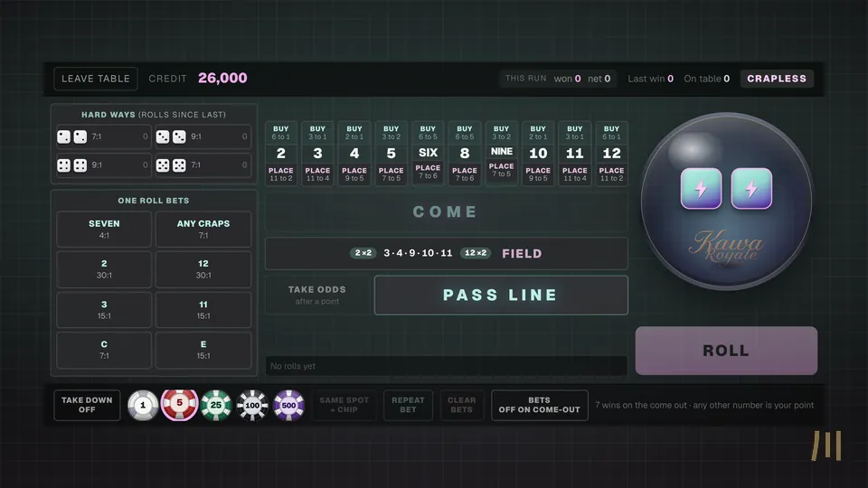This screenshot has width=868, height=488.
Task: Buy the 3 at 3 to 1
Action: tap(317, 132)
